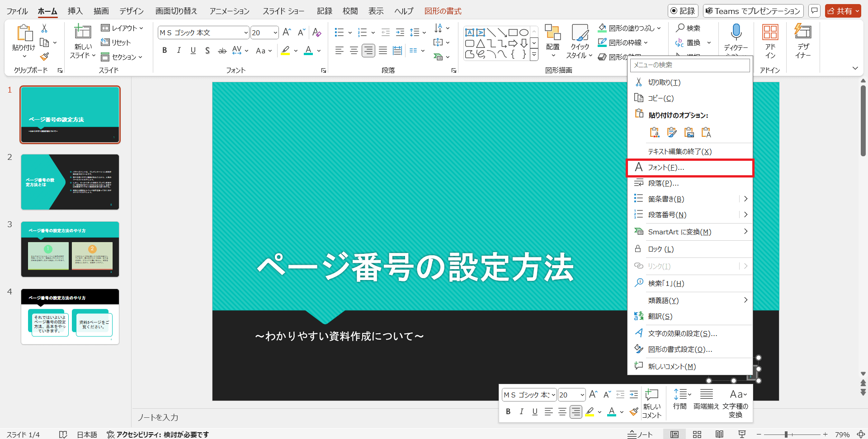Open the font color dropdown arrow in ribbon
The width and height of the screenshot is (868, 439).
319,51
